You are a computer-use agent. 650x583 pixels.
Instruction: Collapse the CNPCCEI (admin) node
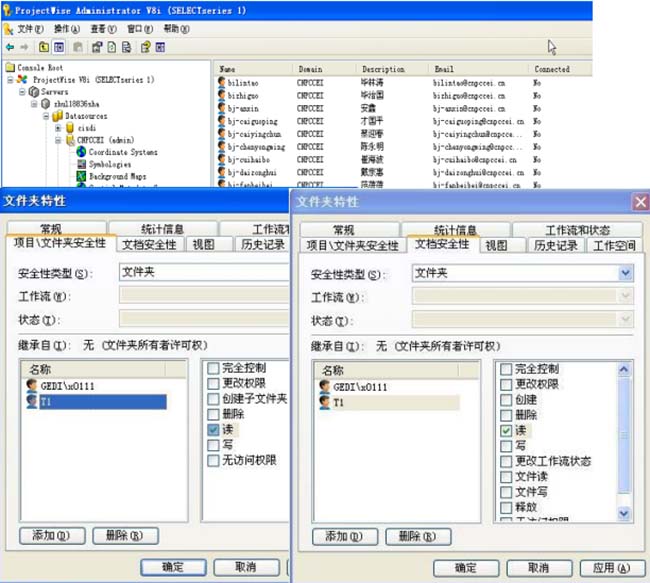58,140
